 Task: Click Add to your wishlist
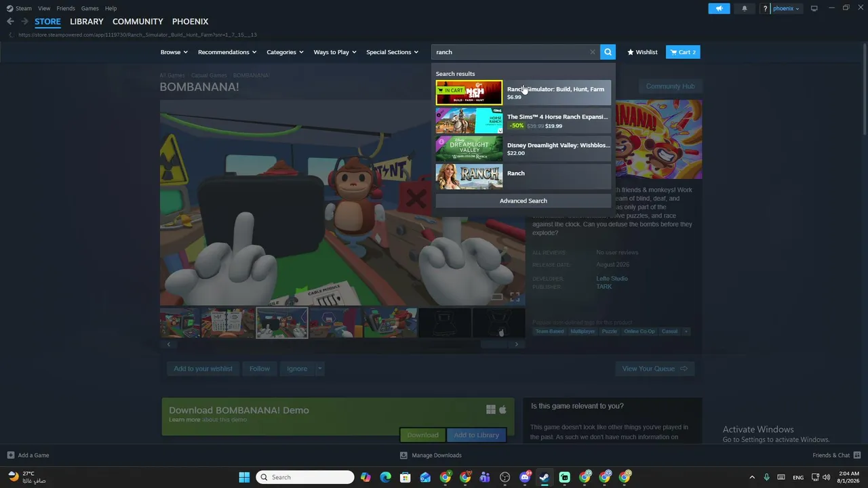click(203, 369)
